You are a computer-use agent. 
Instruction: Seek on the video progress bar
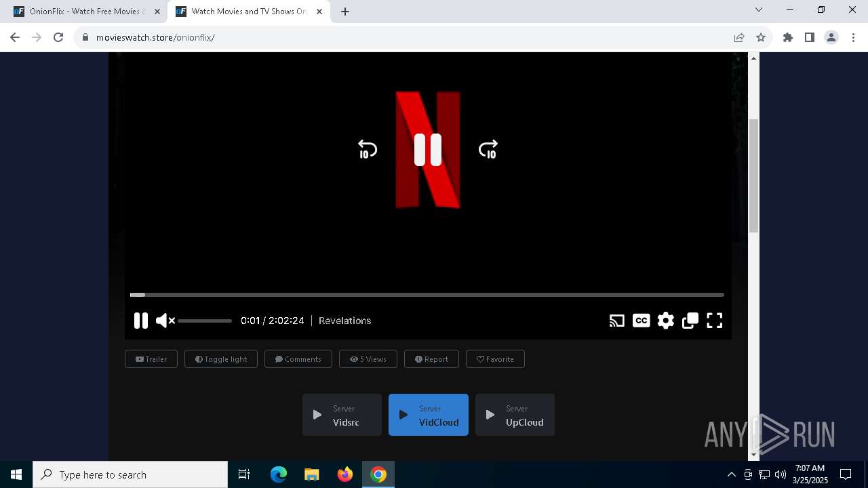[x=427, y=295]
